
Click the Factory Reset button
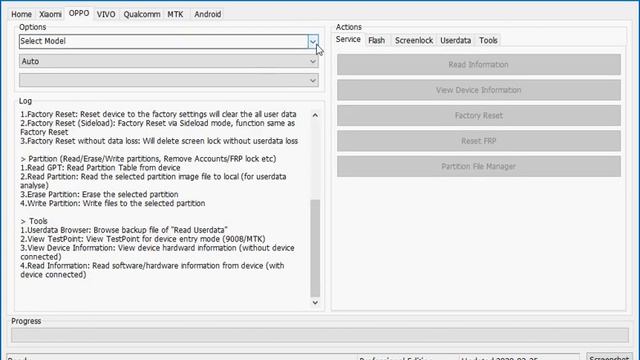coord(479,116)
